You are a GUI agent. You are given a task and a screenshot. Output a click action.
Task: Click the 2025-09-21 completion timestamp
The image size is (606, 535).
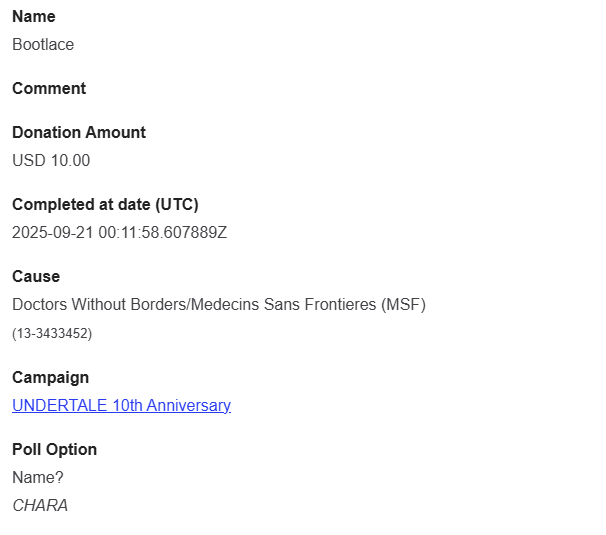119,233
